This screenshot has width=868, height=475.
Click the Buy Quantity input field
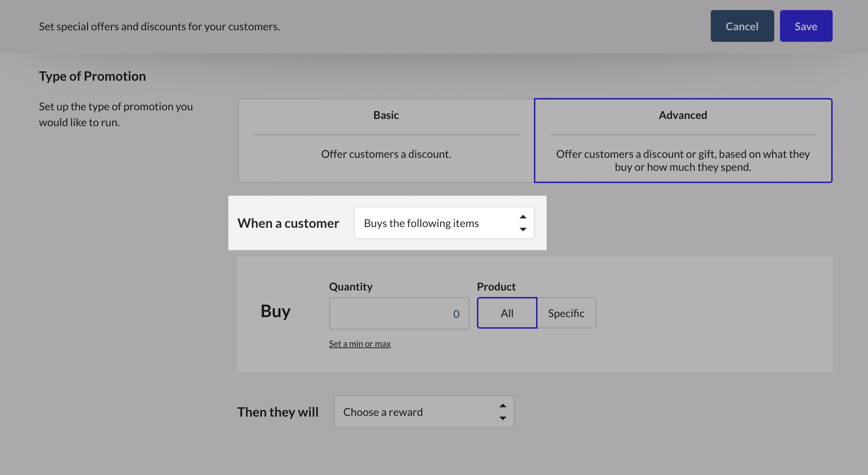click(x=399, y=314)
